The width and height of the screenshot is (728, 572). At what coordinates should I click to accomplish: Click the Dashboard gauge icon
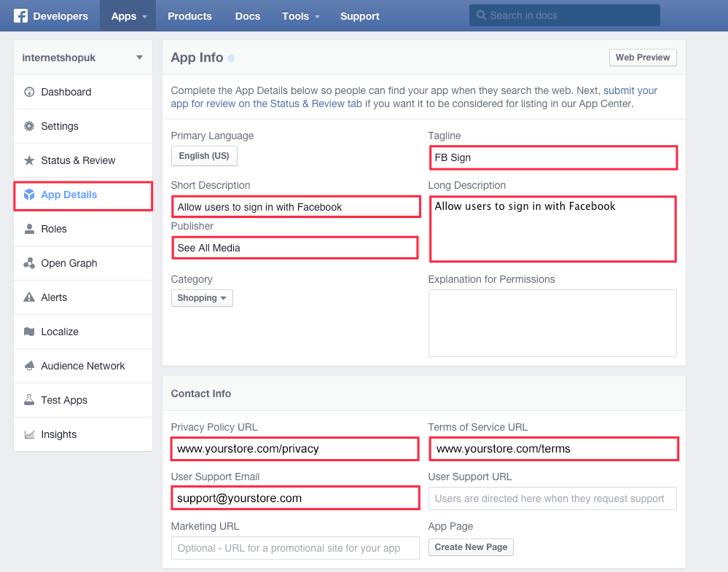pos(29,92)
